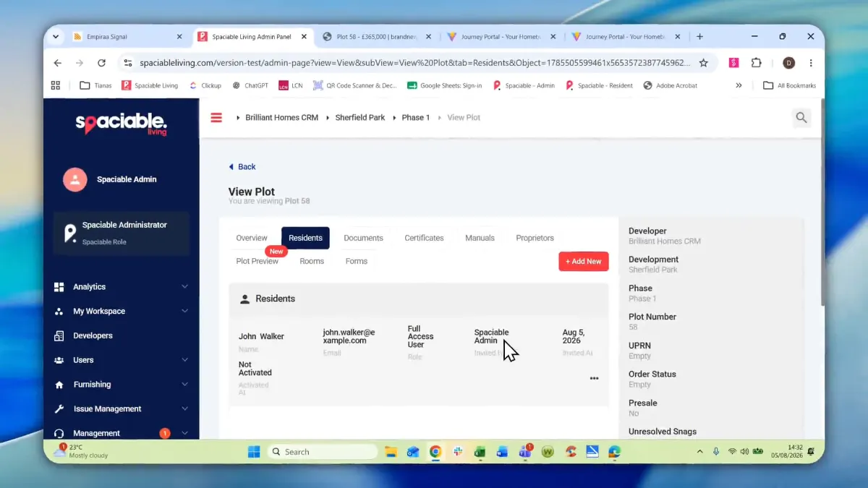Open File Explorer from the taskbar
The width and height of the screenshot is (868, 488).
pos(391,452)
